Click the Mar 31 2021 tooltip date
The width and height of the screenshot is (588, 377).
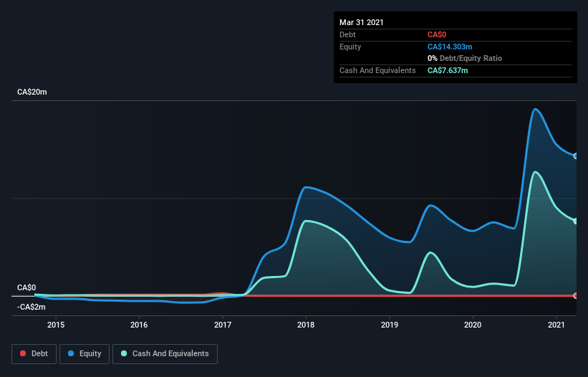pyautogui.click(x=362, y=22)
